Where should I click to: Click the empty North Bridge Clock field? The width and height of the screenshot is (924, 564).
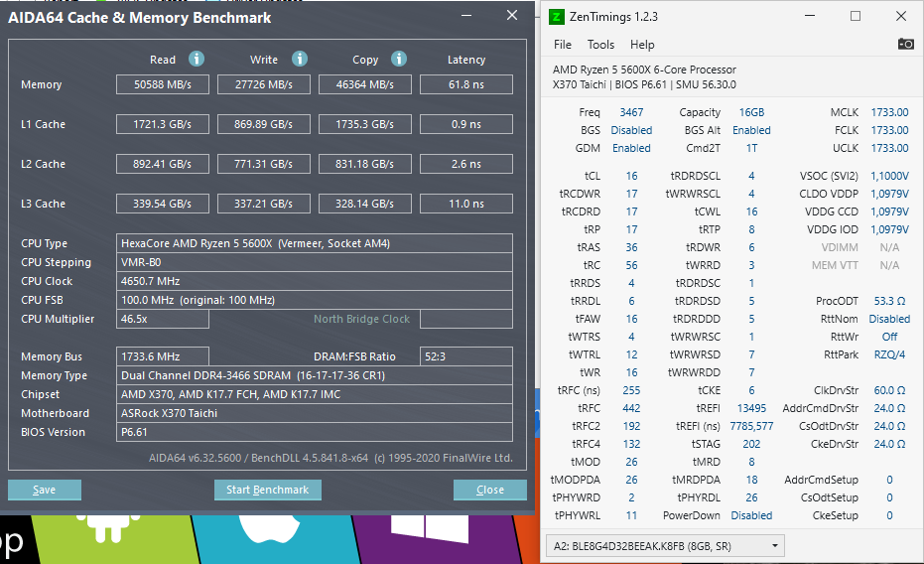(466, 319)
